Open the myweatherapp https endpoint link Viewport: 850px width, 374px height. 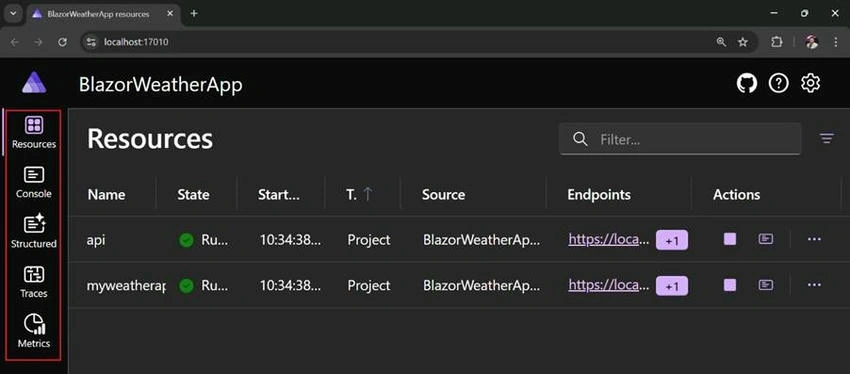click(608, 285)
